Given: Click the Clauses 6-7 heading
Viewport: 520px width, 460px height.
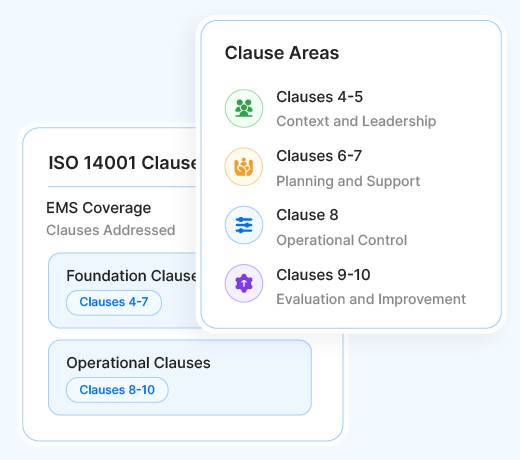Looking at the screenshot, I should tap(319, 156).
